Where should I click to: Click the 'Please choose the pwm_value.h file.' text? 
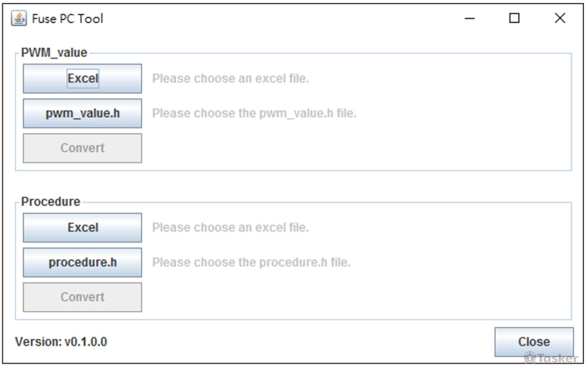(x=254, y=114)
